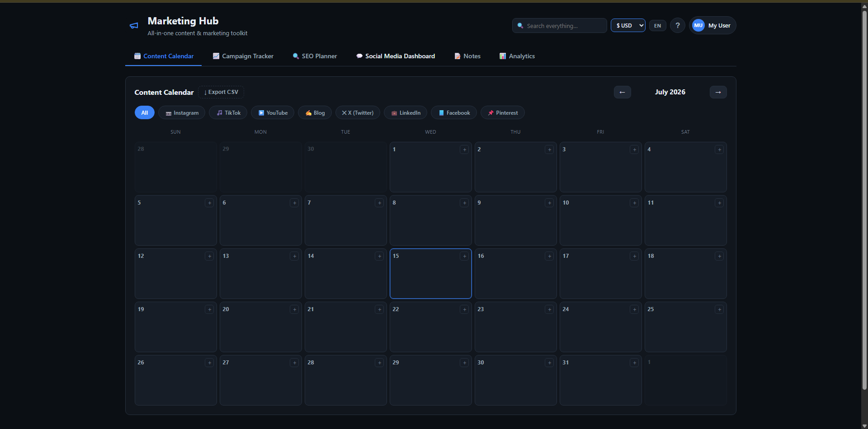Add content on July 30

(x=549, y=363)
